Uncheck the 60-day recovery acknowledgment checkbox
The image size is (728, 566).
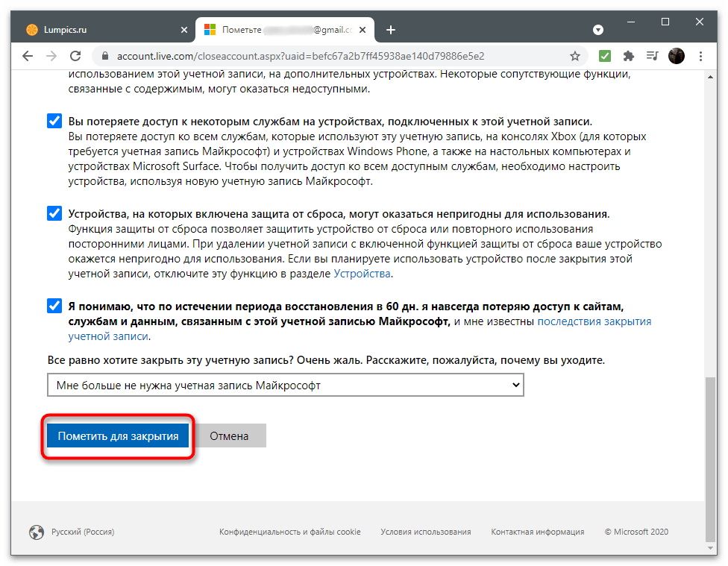(54, 306)
